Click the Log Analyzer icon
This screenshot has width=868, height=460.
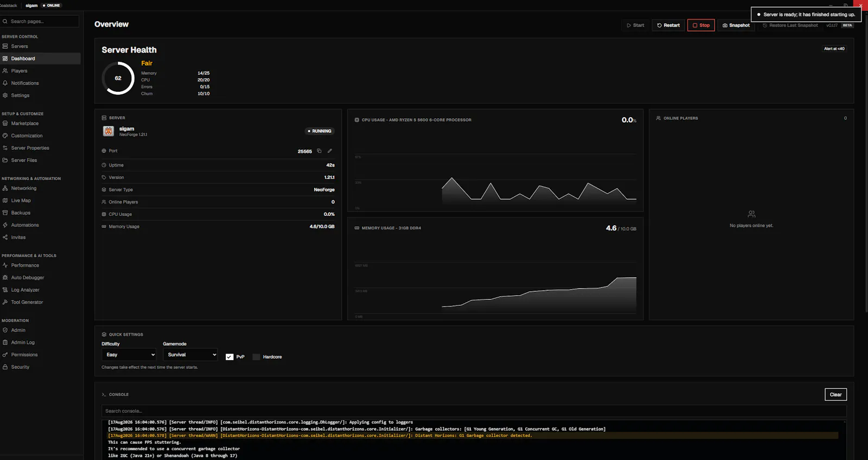point(5,290)
